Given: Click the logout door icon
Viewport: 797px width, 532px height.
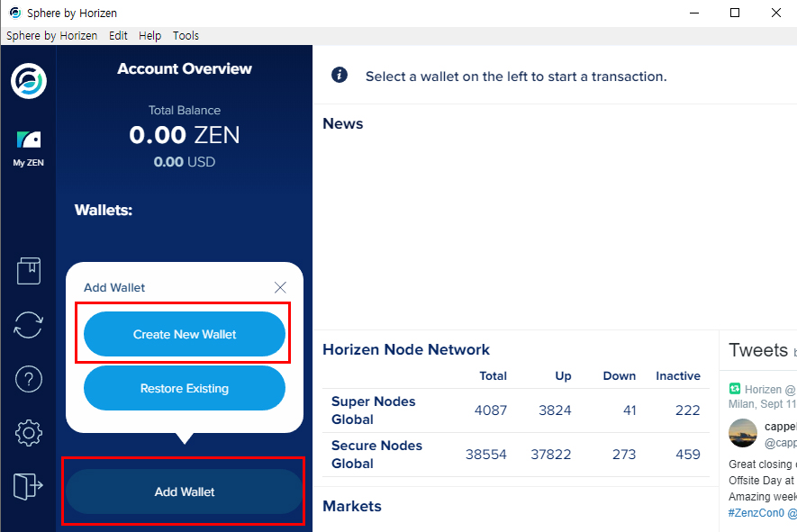Looking at the screenshot, I should click(28, 487).
